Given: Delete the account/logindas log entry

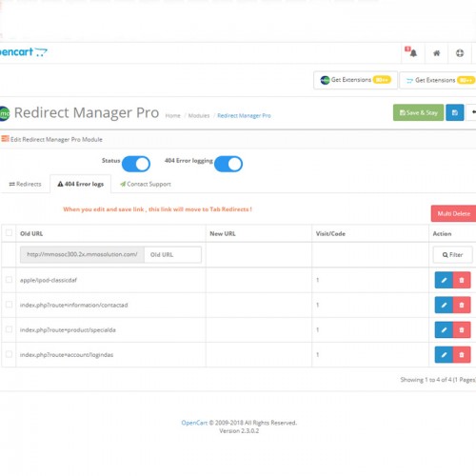Looking at the screenshot, I should (462, 354).
